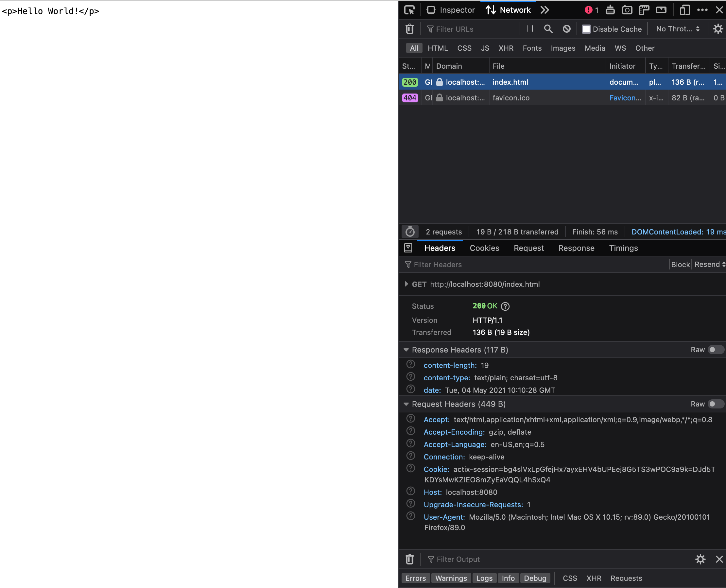This screenshot has height=588, width=726.
Task: Collapse the request details pane icon
Action: tap(408, 248)
